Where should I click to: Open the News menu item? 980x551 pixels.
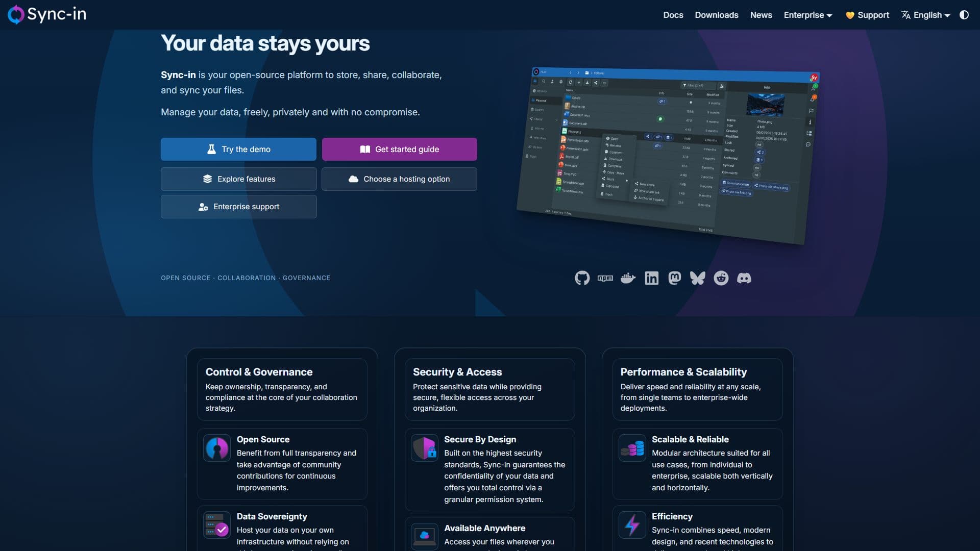761,15
